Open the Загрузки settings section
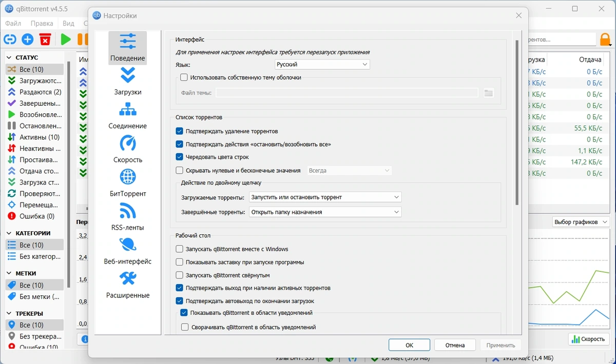The image size is (616, 364). [127, 82]
